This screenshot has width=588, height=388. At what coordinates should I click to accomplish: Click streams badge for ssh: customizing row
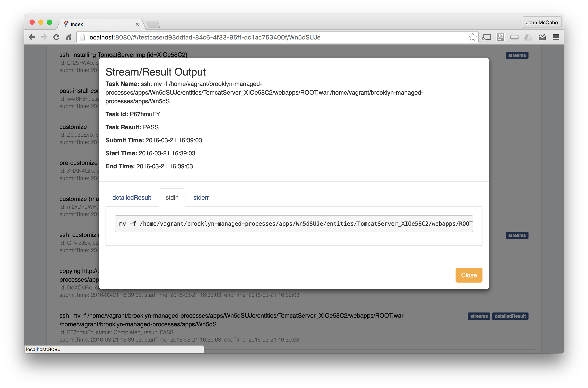coord(517,235)
